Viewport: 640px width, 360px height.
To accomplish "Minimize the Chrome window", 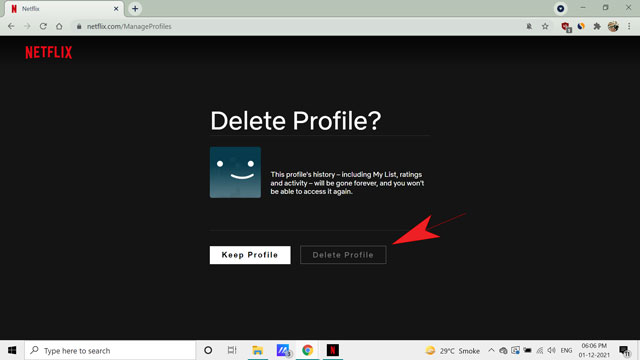I will click(x=583, y=8).
